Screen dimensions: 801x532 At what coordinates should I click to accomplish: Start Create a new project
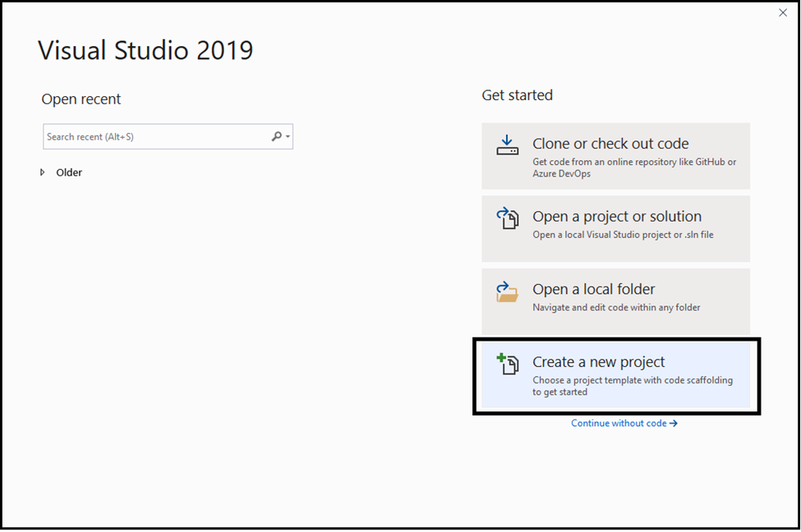click(x=615, y=374)
